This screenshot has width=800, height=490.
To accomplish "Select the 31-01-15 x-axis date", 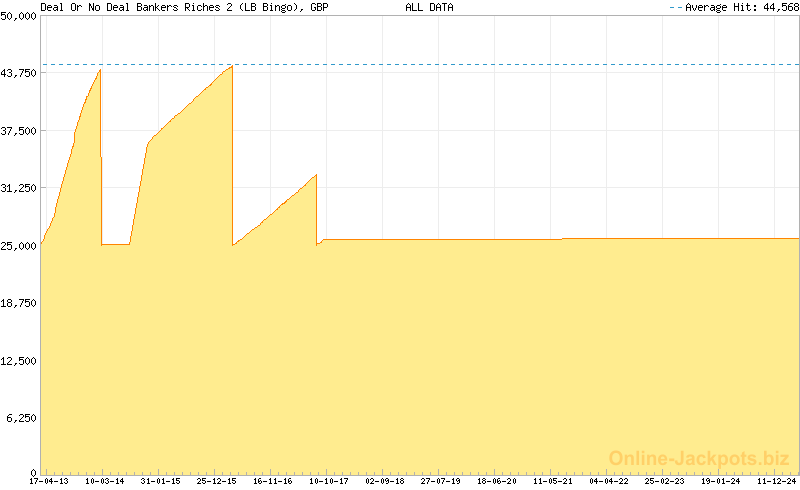I will click(161, 481).
